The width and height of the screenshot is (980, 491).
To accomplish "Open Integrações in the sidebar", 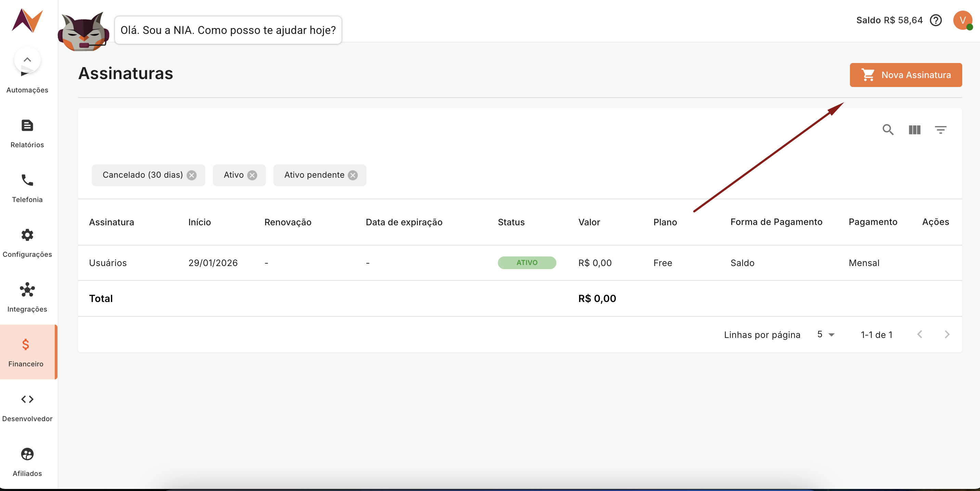I will (x=27, y=298).
